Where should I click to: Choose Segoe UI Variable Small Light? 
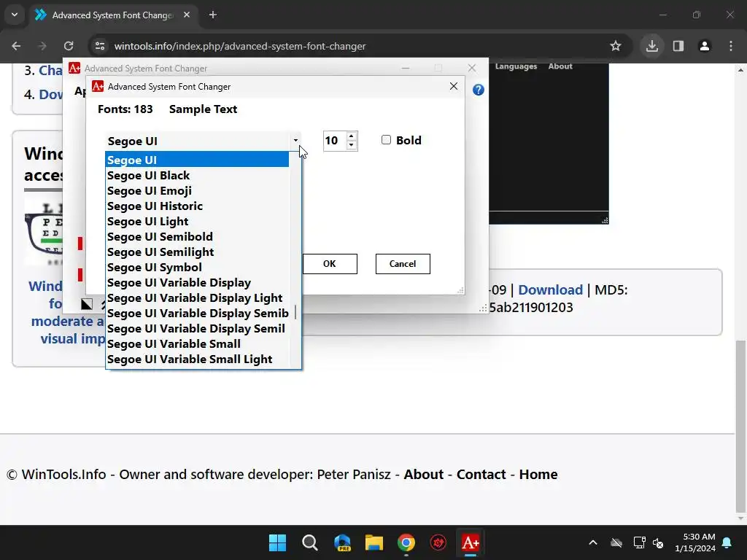[197, 359]
